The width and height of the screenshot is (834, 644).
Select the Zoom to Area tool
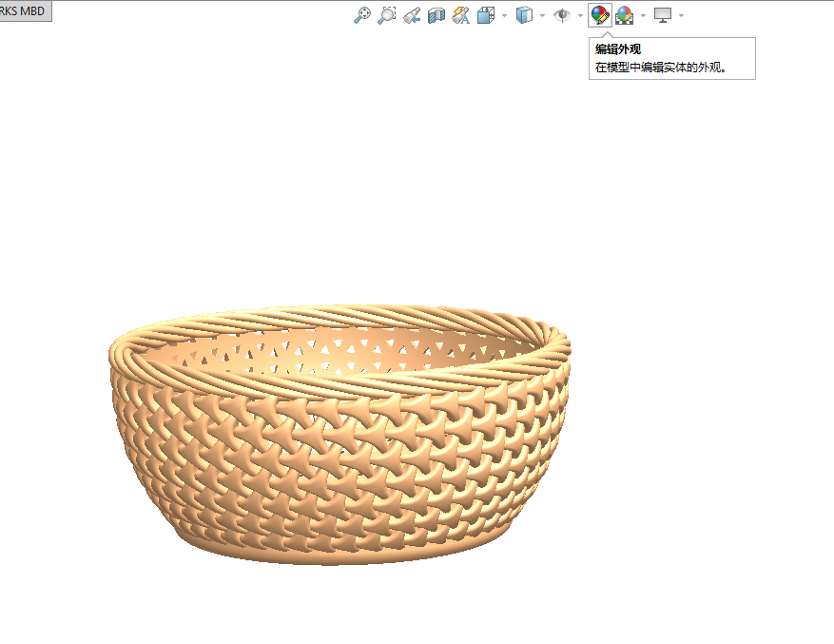tap(387, 15)
